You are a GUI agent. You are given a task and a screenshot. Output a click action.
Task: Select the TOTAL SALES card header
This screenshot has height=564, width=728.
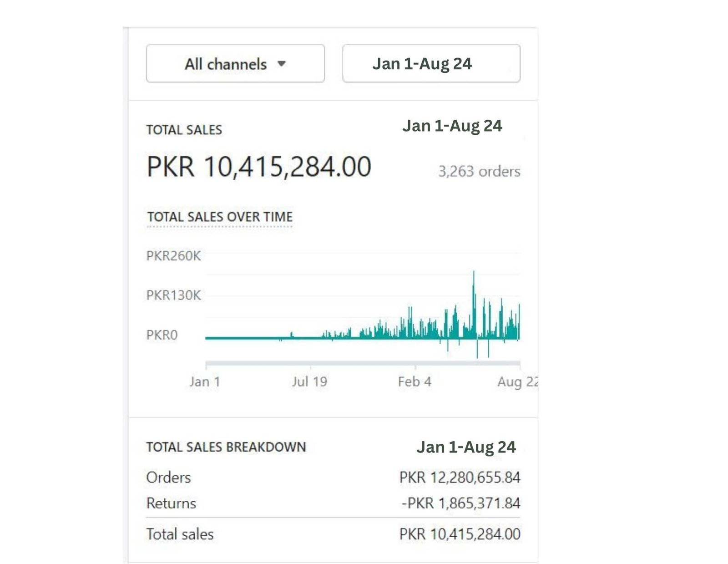183,130
